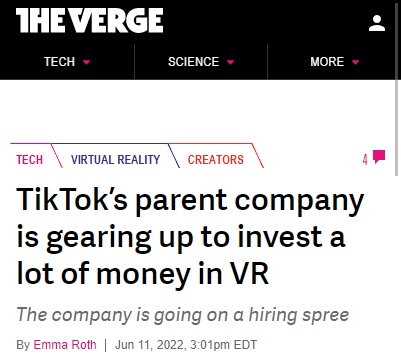This screenshot has height=363, width=401.
Task: Click the comment count number 4
Action: point(365,159)
